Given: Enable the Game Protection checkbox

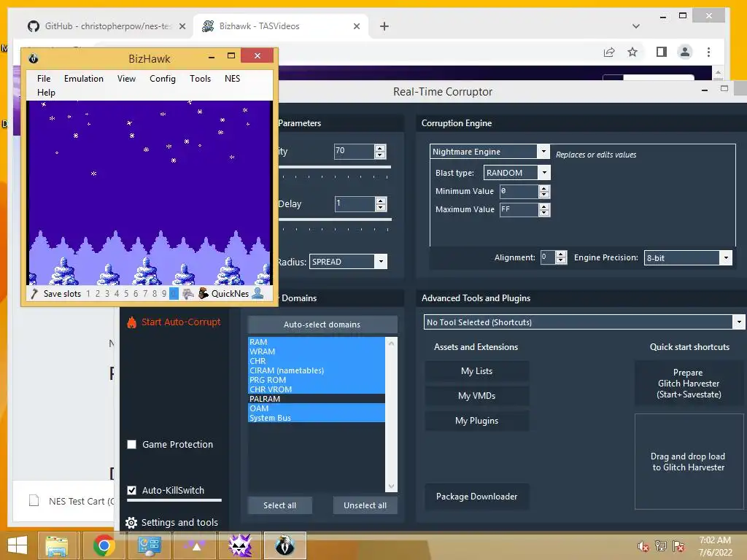Looking at the screenshot, I should pos(132,445).
